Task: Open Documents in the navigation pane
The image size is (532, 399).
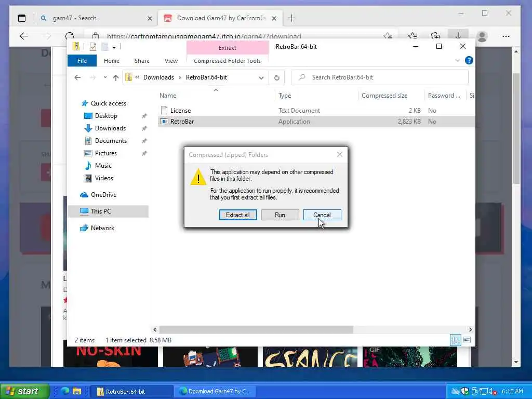Action: pos(111,141)
